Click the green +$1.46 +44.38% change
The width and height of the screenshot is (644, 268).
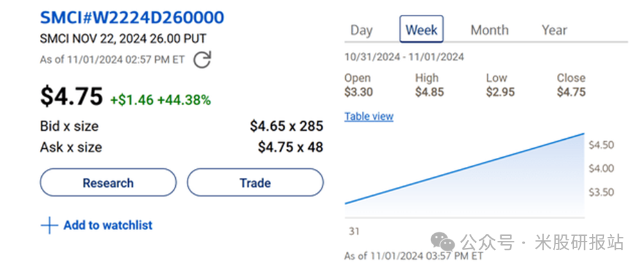click(x=160, y=100)
